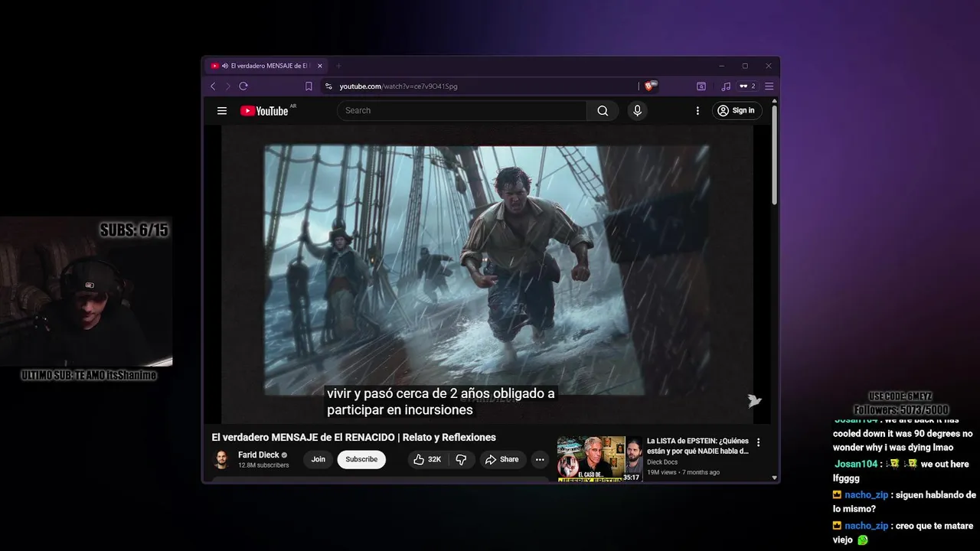
Task: Dislike the video with the thumbs-down button
Action: 461,459
